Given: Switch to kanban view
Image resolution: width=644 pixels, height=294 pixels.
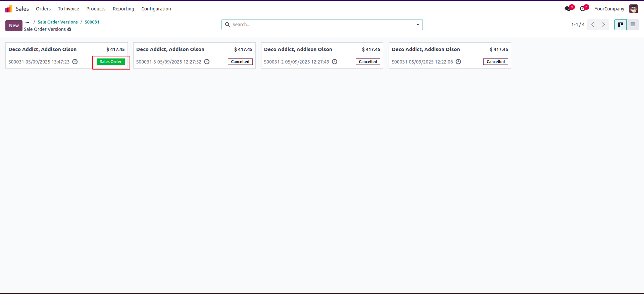Looking at the screenshot, I should [621, 25].
